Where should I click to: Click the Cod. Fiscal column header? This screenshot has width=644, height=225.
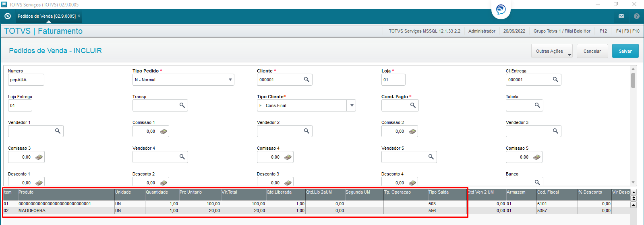click(x=557, y=194)
